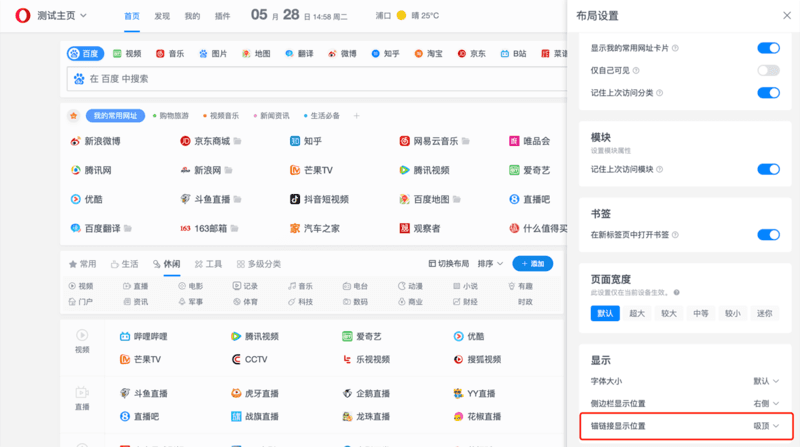
Task: Select the 淘宝 search option
Action: click(x=428, y=54)
